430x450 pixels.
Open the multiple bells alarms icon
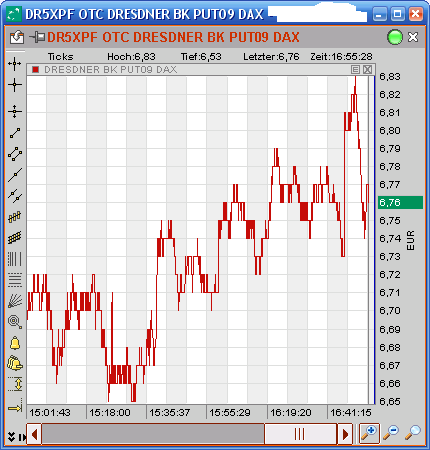coord(15,363)
